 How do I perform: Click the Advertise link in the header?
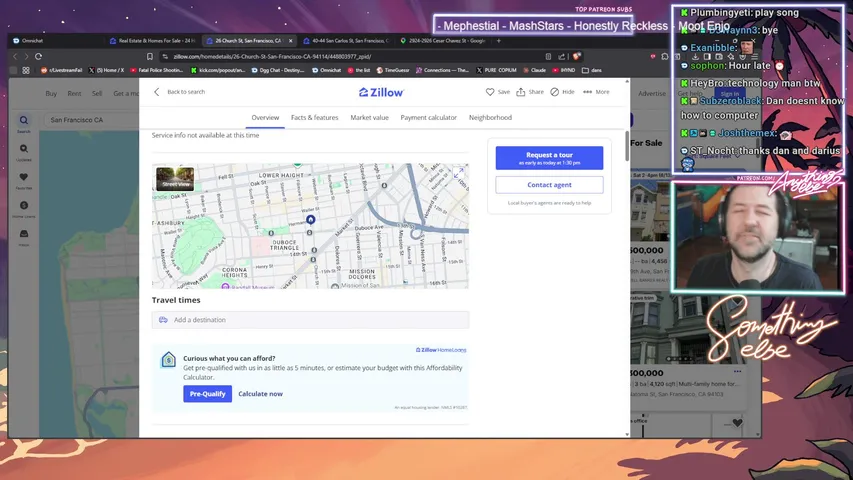tap(652, 94)
